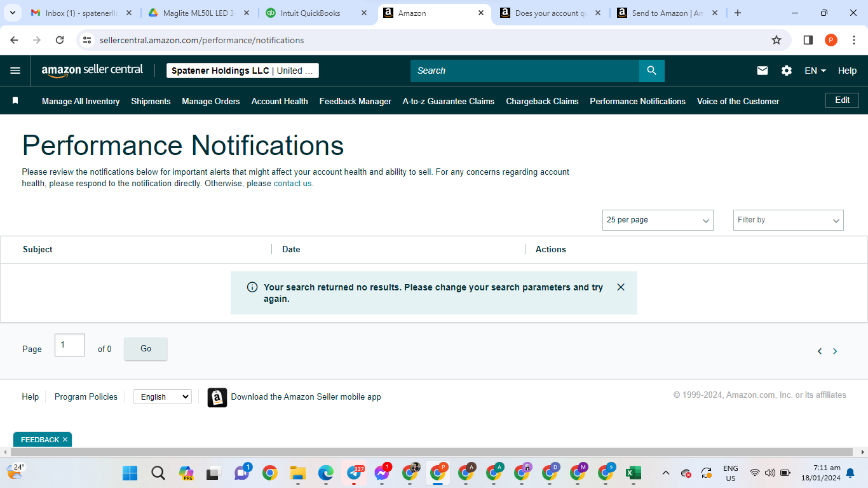Open the Spatener Holdings LLC account switcher
The width and height of the screenshot is (868, 488).
point(243,71)
